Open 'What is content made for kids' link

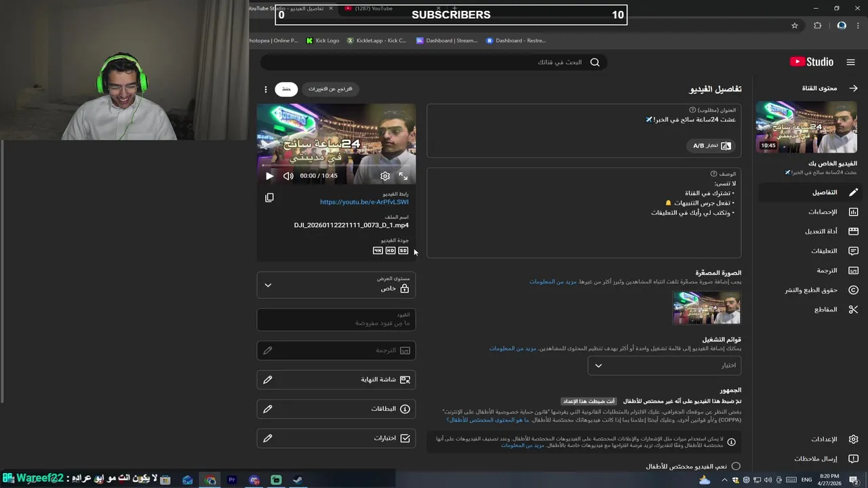pos(488,420)
